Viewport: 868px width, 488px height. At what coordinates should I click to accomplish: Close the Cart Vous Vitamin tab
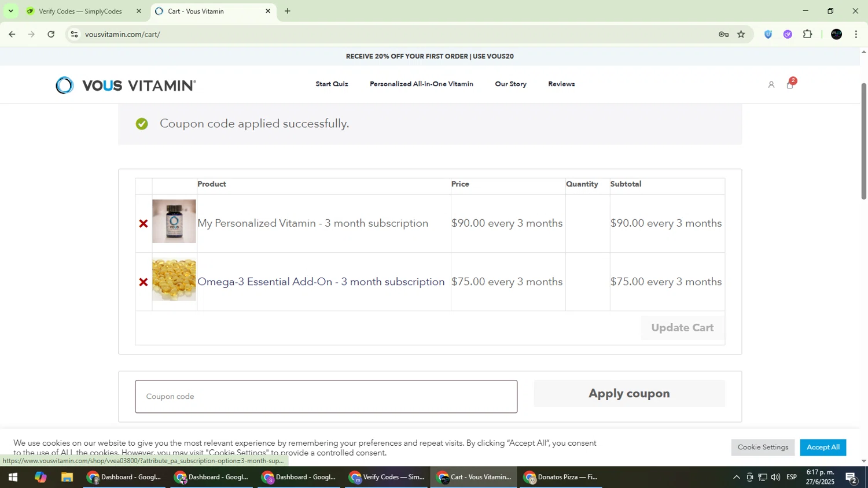click(x=268, y=11)
